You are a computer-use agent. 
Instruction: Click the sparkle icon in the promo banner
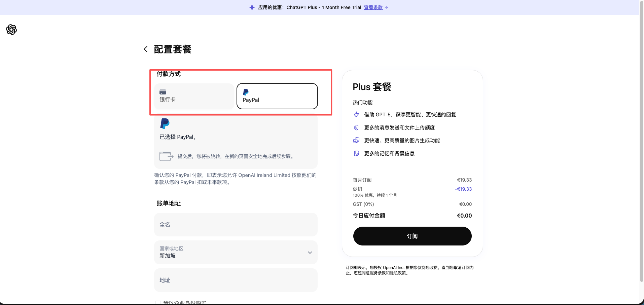point(252,7)
